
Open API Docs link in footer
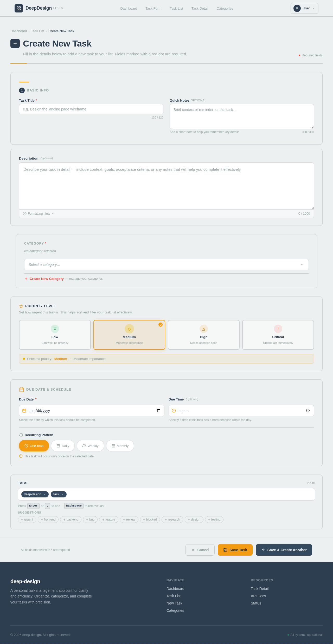[258, 596]
